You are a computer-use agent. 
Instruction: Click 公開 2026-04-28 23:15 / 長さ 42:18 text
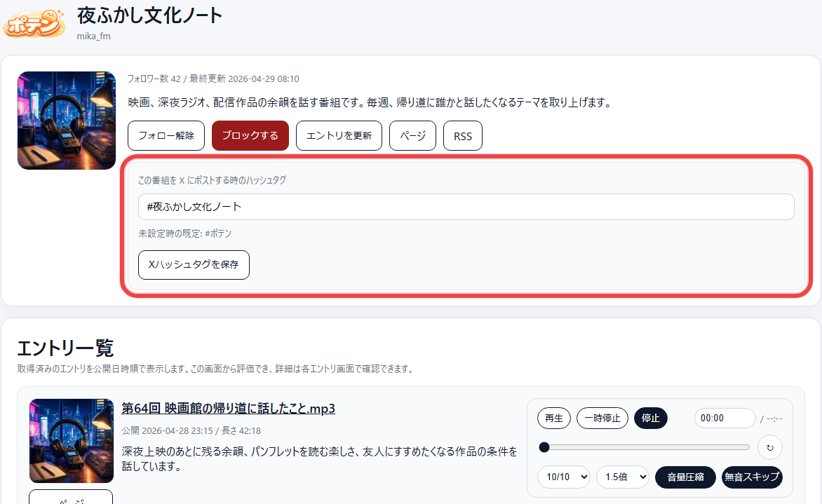tap(191, 430)
